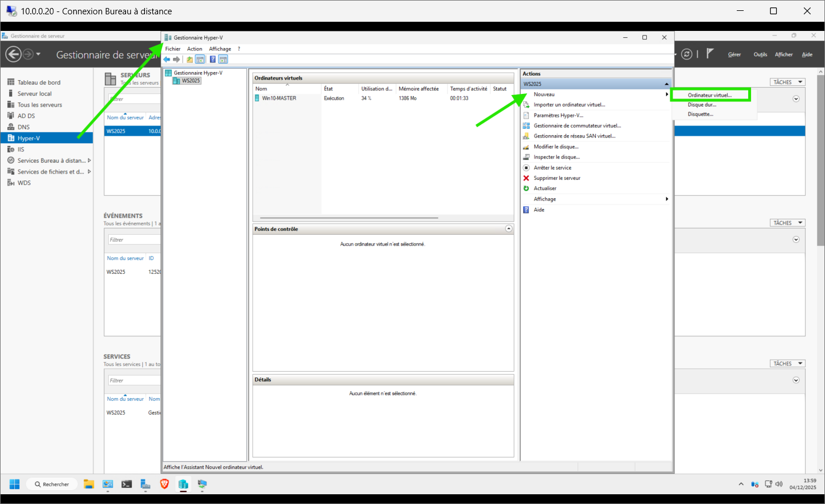Viewport: 825px width, 504px height.
Task: Choose Ordinateur virtuel... from Nouveau submenu
Action: tap(710, 95)
